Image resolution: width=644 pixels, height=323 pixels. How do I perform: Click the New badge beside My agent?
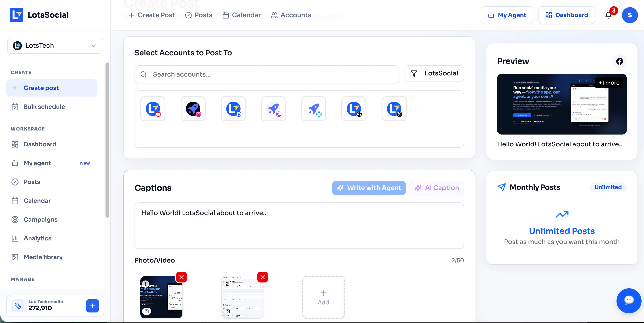[85, 163]
